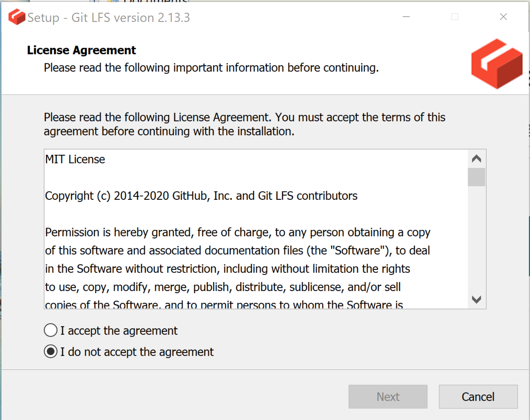The image size is (530, 420).
Task: Click the "of this software and associated documentation" line
Action: pos(237,250)
